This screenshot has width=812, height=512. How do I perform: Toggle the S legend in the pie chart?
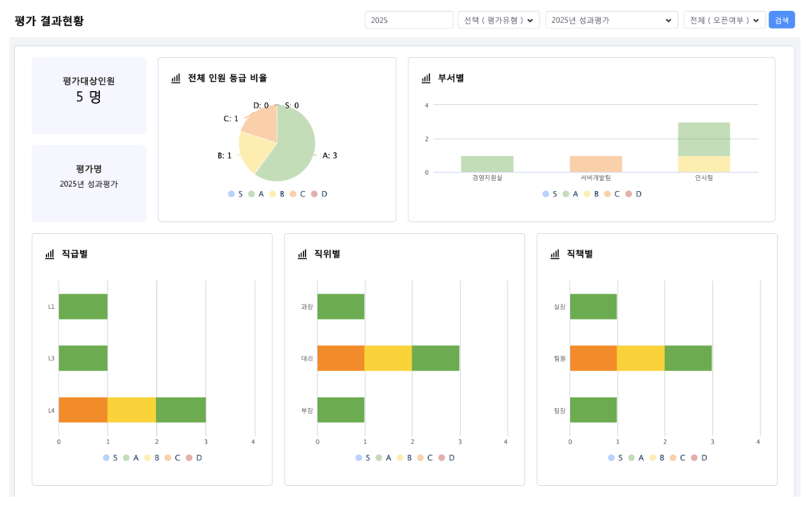(x=236, y=194)
